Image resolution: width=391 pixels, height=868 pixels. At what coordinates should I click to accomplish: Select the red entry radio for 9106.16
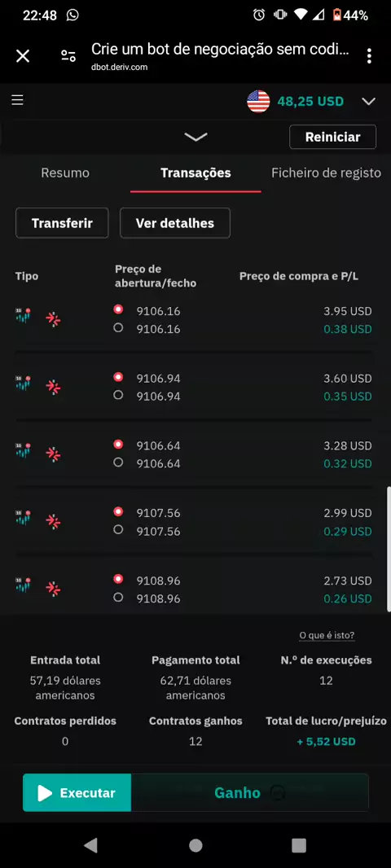(118, 309)
